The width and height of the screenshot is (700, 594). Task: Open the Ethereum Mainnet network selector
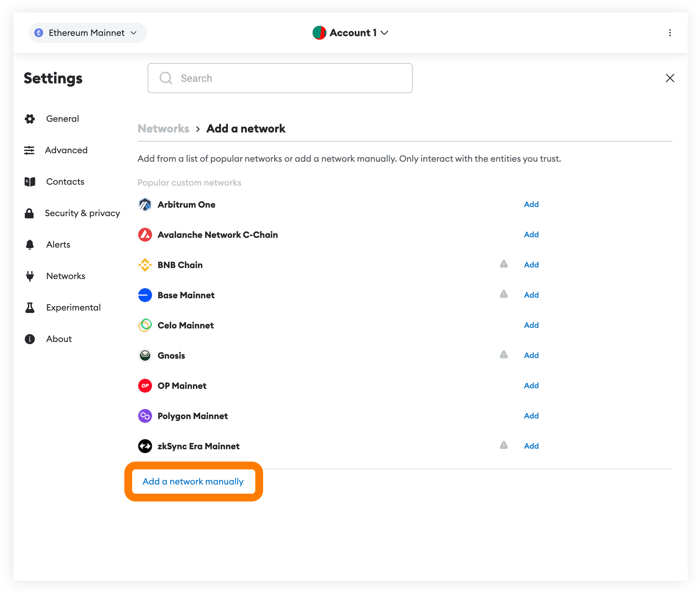point(87,33)
